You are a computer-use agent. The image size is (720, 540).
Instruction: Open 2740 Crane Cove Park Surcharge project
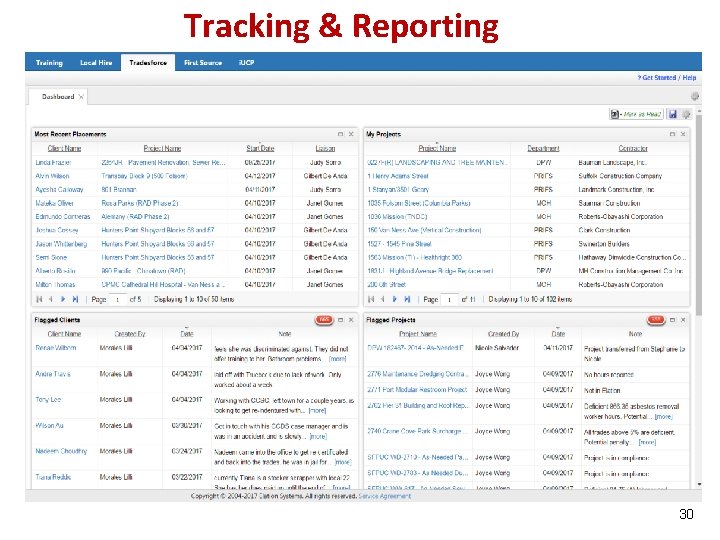pos(418,431)
